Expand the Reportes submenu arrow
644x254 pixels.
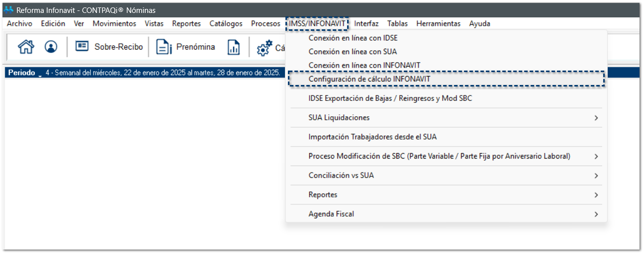coord(596,195)
